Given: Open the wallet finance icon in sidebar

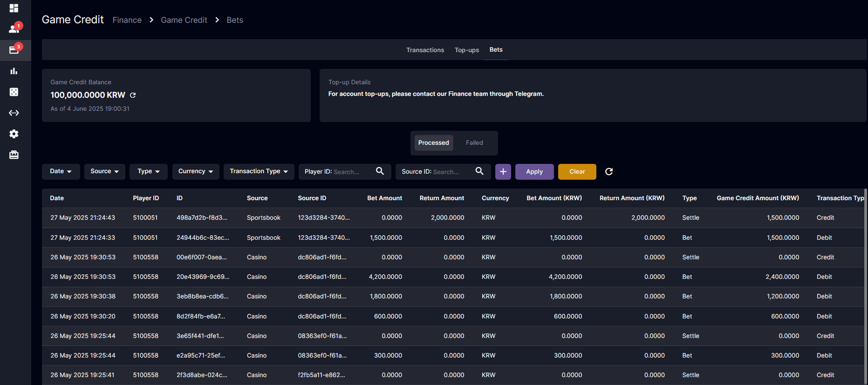Looking at the screenshot, I should [14, 50].
